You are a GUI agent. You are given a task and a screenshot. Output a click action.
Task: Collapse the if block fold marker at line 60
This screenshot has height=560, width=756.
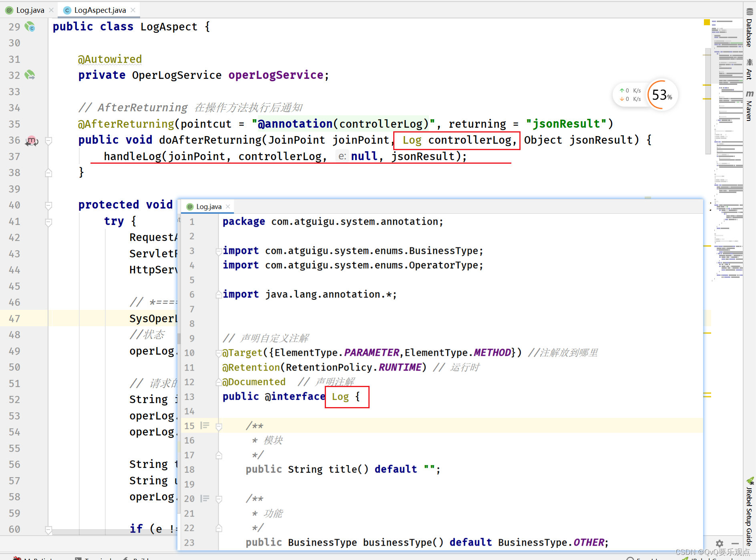pos(48,530)
